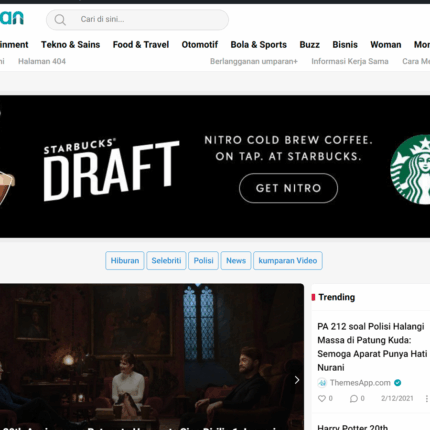Viewport: 430px width, 430px height.
Task: Click the heart like icon on PA 212 article
Action: click(x=322, y=398)
